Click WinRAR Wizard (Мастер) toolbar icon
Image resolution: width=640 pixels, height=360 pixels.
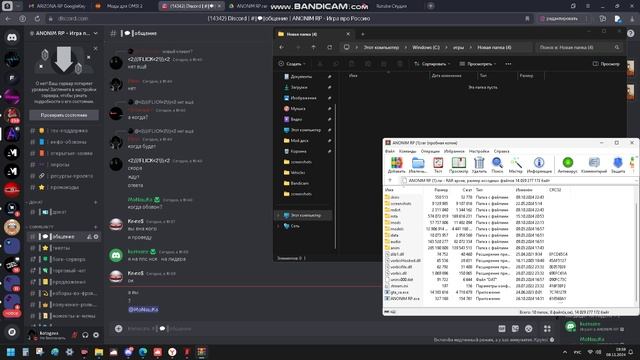[x=516, y=165]
